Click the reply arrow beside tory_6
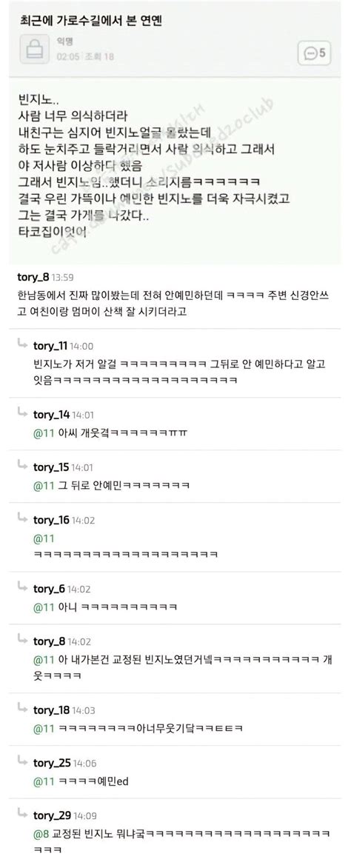Image resolution: width=351 pixels, height=868 pixels. click(22, 587)
